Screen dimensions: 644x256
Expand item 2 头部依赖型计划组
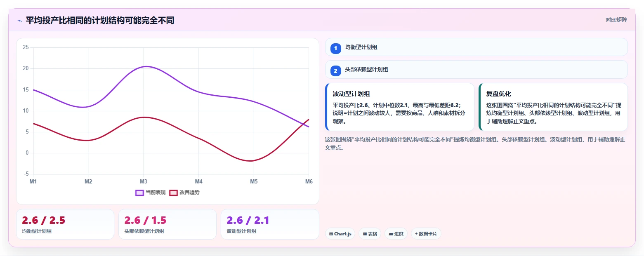tap(476, 70)
